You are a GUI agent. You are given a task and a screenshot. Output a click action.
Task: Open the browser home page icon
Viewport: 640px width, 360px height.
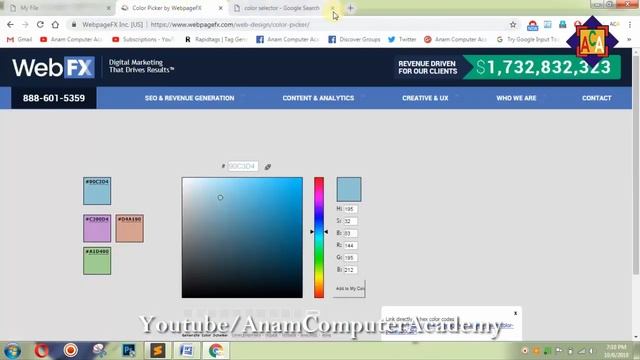(x=55, y=24)
